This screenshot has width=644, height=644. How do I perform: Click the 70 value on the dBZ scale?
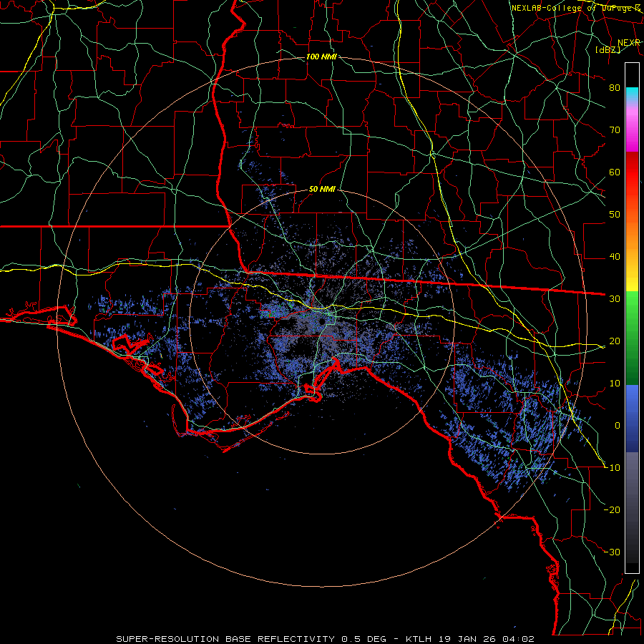[x=615, y=130]
